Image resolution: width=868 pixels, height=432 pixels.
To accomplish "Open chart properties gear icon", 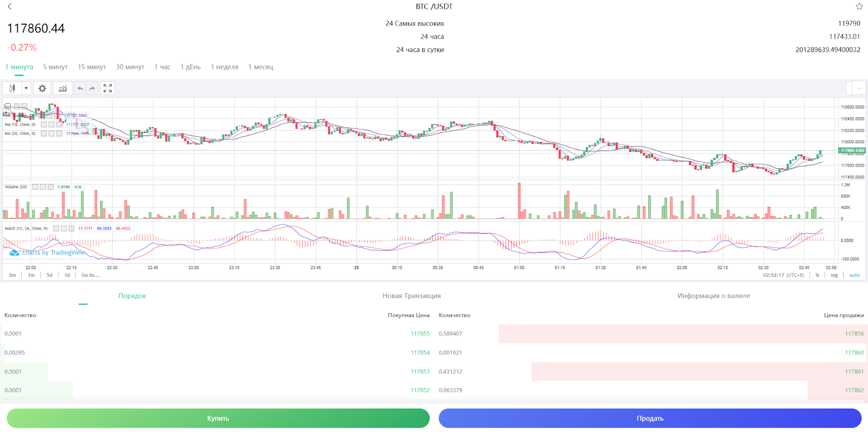I will point(42,88).
